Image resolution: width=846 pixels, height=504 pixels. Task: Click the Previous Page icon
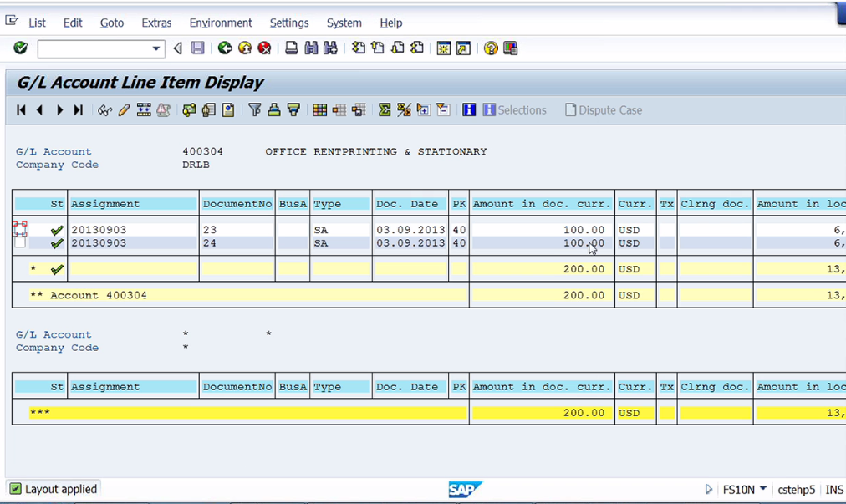[x=378, y=48]
